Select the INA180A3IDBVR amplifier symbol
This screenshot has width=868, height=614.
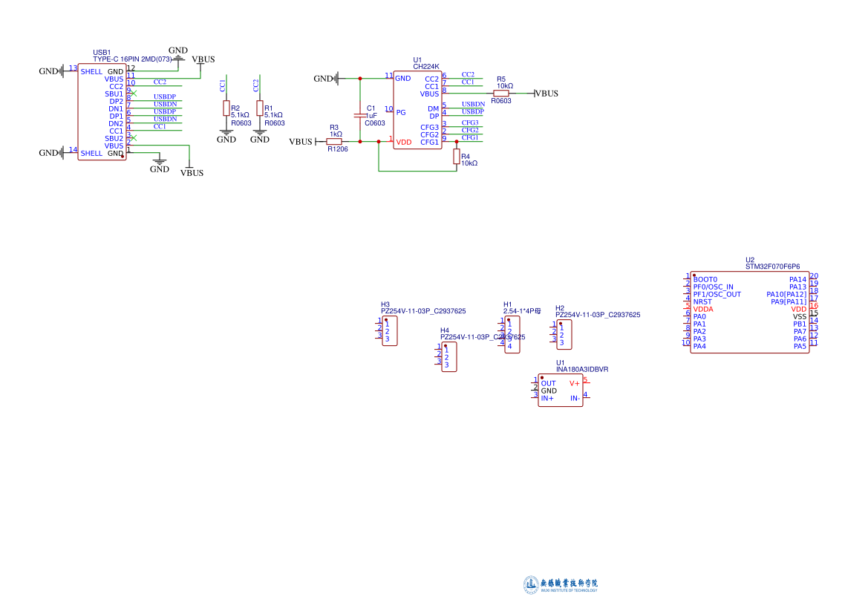560,391
